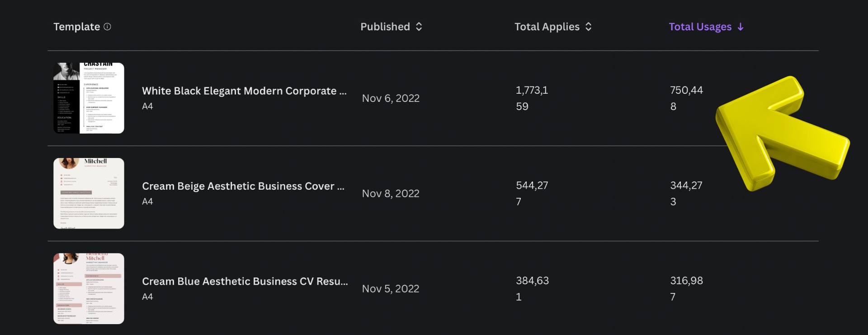868x335 pixels.
Task: Click the yellow 3D arrow graphic
Action: point(780,134)
